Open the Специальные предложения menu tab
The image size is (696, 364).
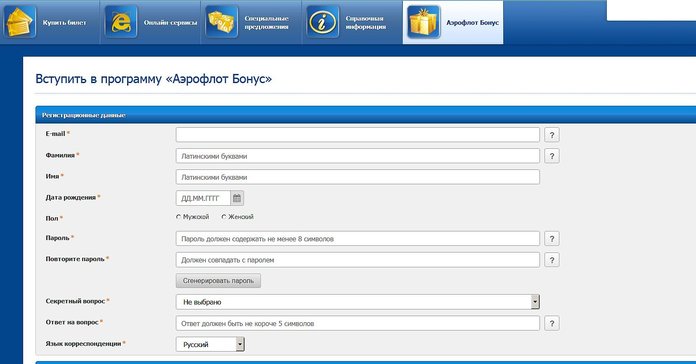coord(252,22)
